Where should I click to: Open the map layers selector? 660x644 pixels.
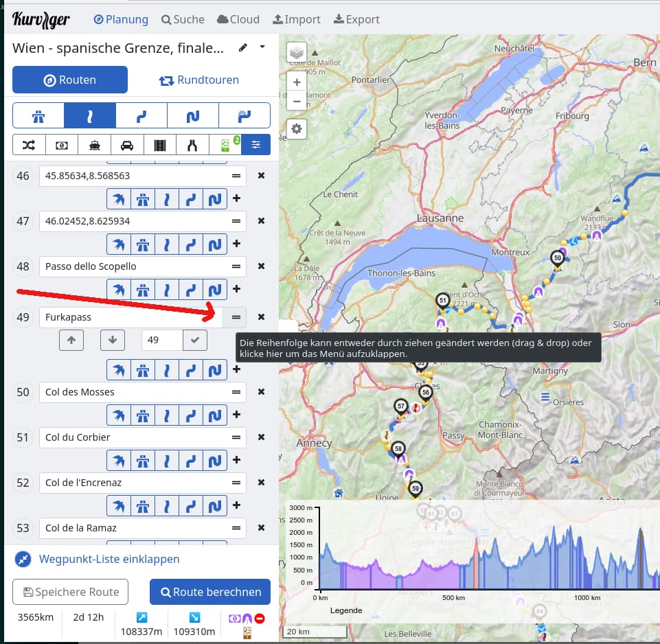[297, 53]
